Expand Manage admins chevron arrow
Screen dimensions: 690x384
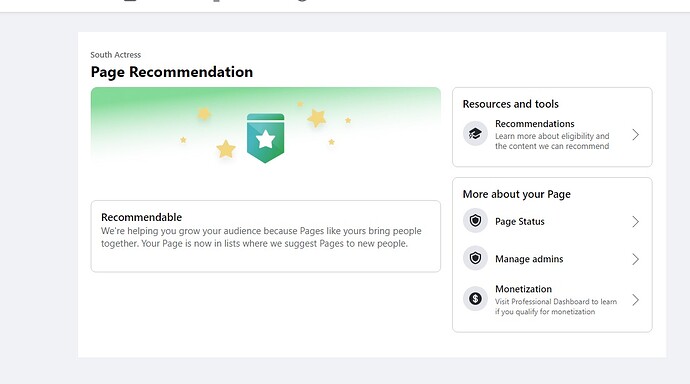[635, 259]
